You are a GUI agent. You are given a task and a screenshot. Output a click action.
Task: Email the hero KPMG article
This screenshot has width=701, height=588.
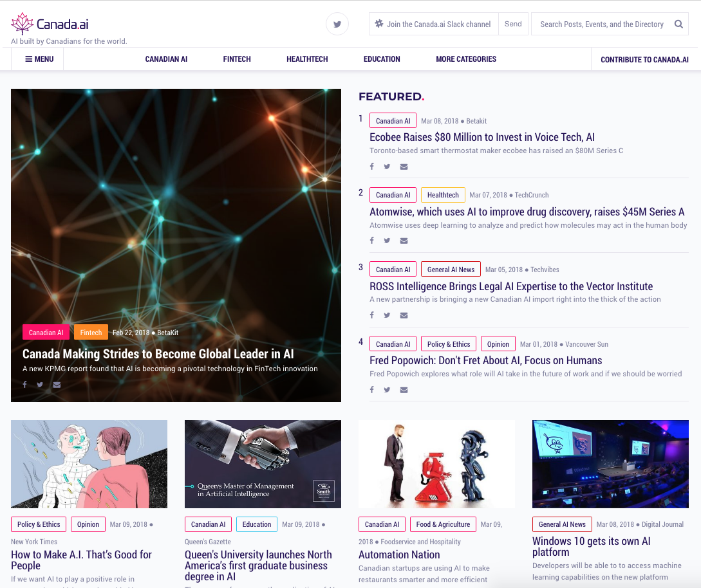point(57,385)
